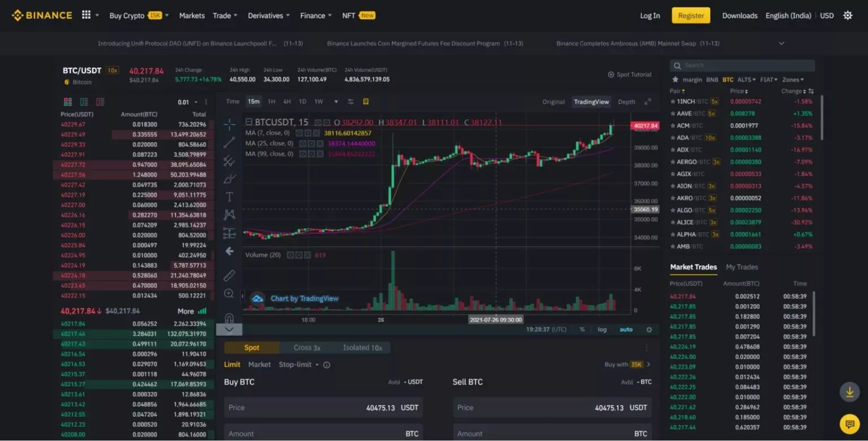Open the settings gear in top bar
Viewport: 868px width, 441px height.
(x=848, y=15)
